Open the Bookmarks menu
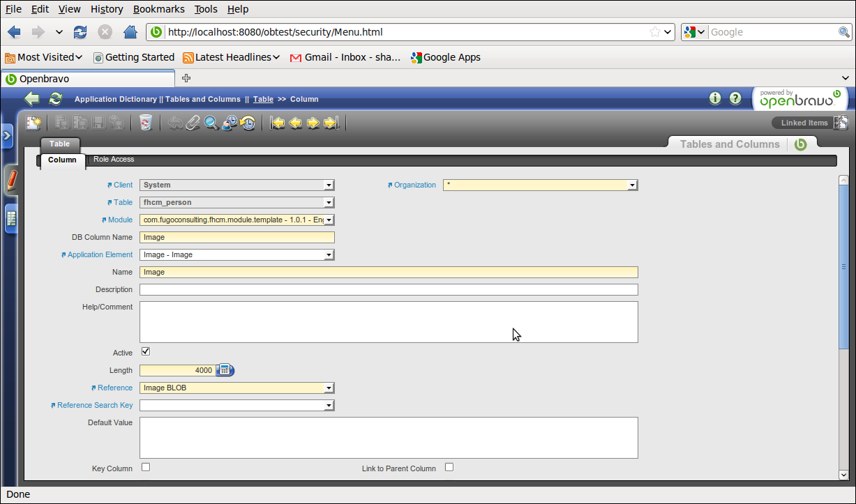Image resolution: width=856 pixels, height=504 pixels. [158, 9]
